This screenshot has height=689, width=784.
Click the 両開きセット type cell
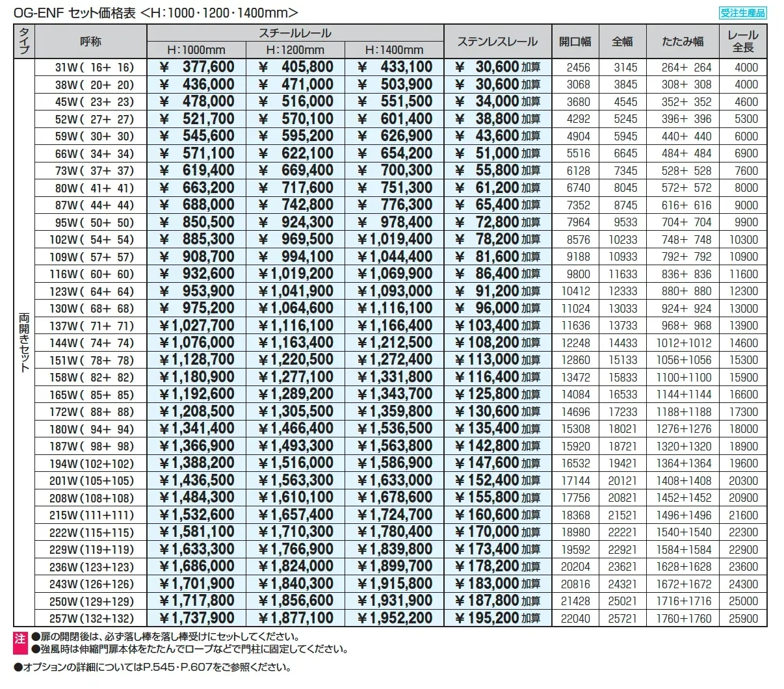point(24,343)
